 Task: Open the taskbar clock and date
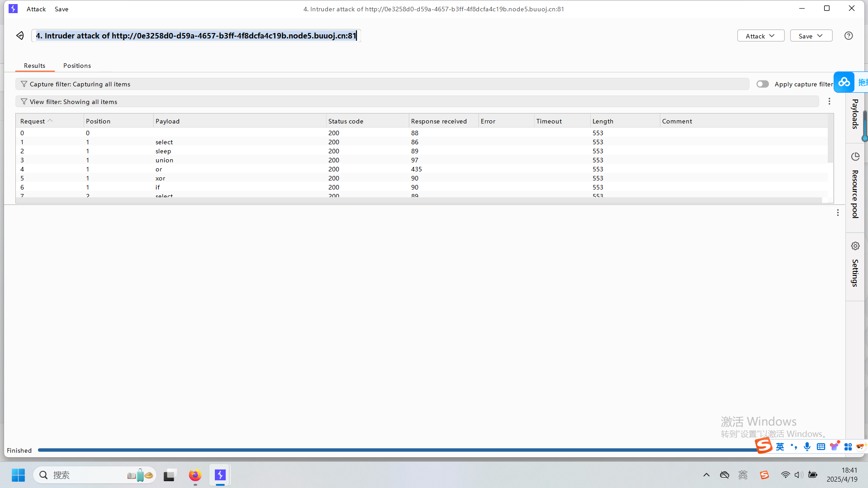click(x=842, y=475)
